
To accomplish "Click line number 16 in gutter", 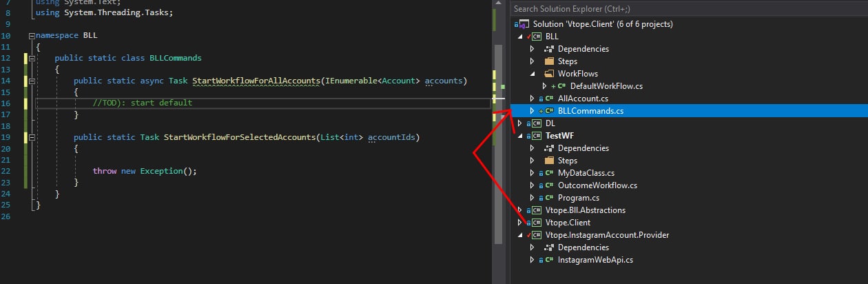I will pyautogui.click(x=6, y=103).
